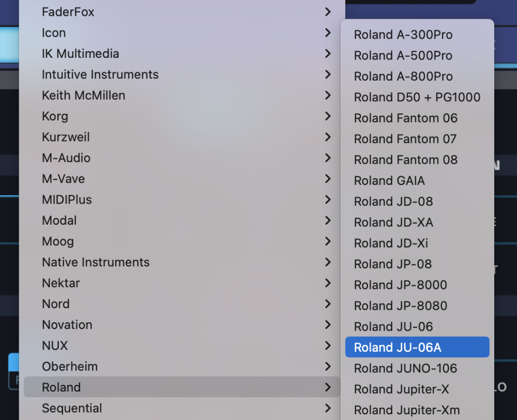Open the Korg manufacturer submenu
Screen dimensions: 517x420
point(55,116)
